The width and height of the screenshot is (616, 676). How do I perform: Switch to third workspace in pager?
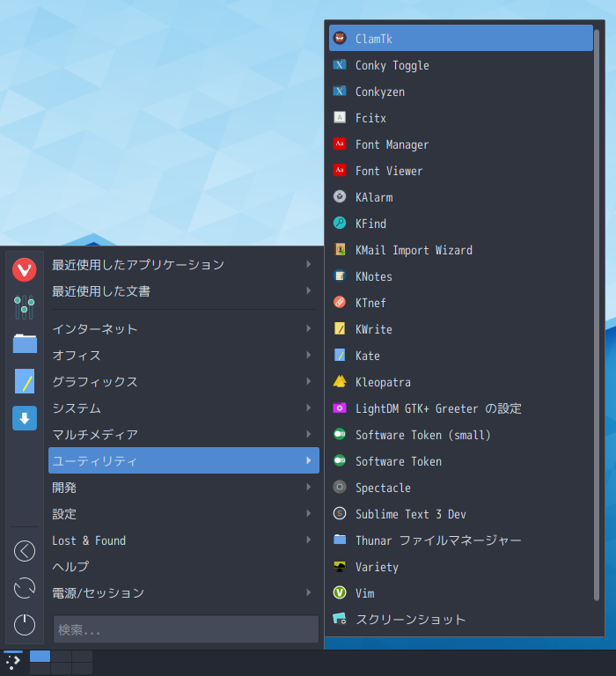click(83, 656)
